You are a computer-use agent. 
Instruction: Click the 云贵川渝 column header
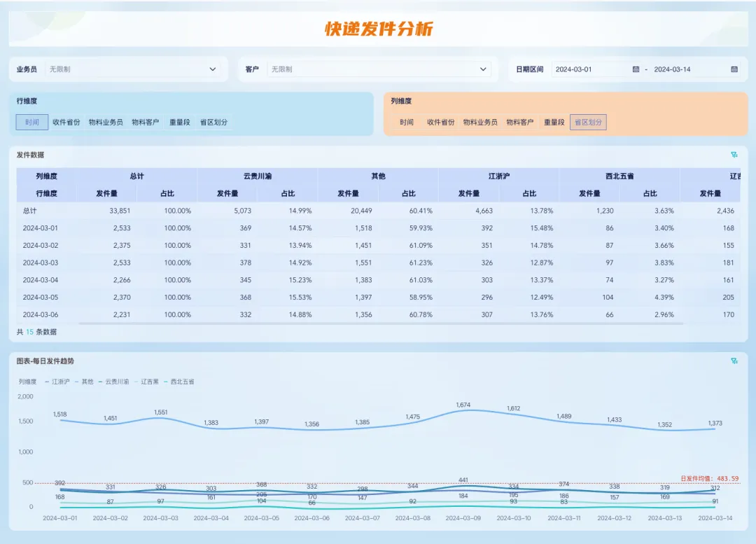[257, 176]
